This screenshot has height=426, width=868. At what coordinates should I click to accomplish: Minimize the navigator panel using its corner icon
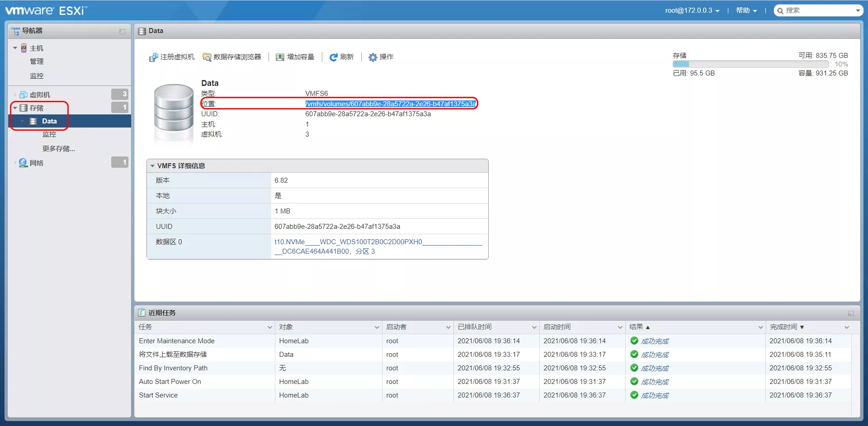click(x=122, y=31)
